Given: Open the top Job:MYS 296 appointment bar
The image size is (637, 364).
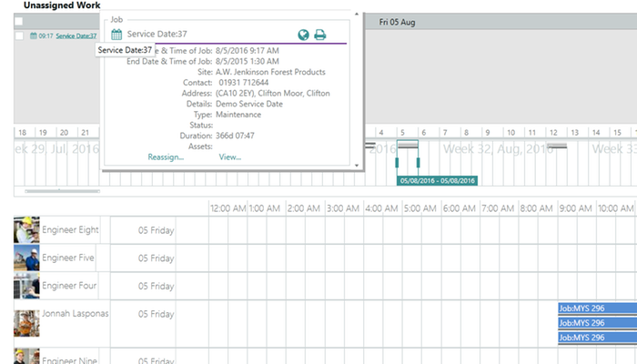Looking at the screenshot, I should tap(598, 308).
